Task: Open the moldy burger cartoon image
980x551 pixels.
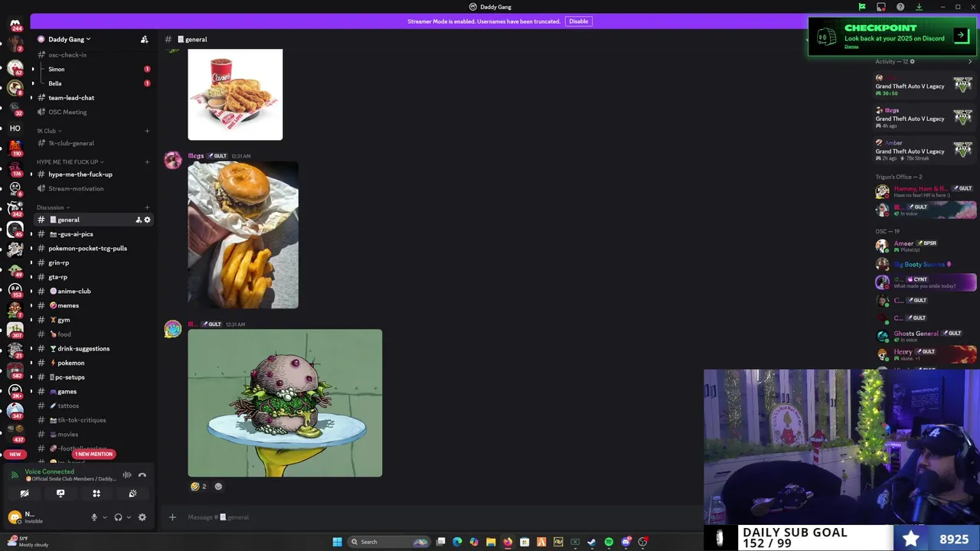Action: point(285,403)
